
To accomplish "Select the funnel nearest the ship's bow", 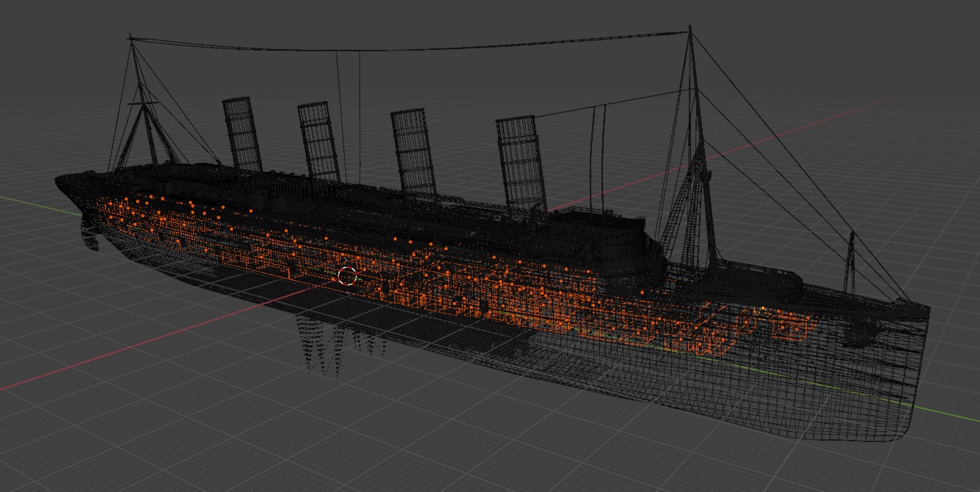I will [x=522, y=169].
